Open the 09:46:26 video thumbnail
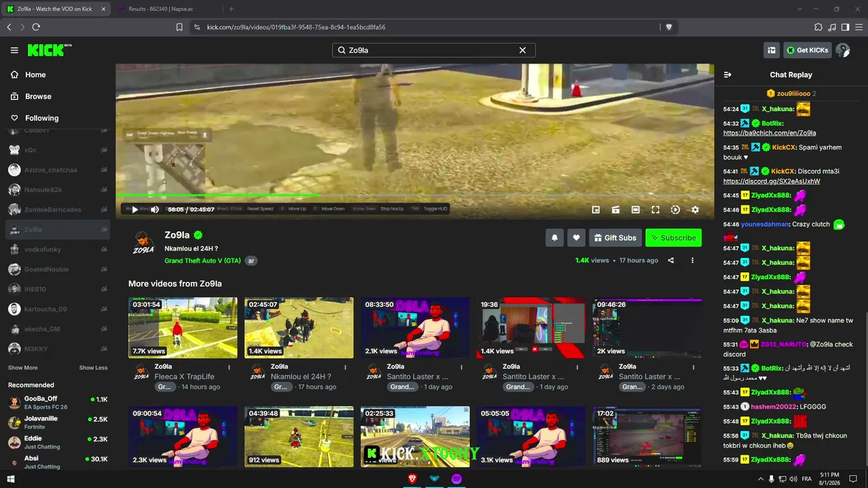Screen dimensions: 868x488 point(647,327)
